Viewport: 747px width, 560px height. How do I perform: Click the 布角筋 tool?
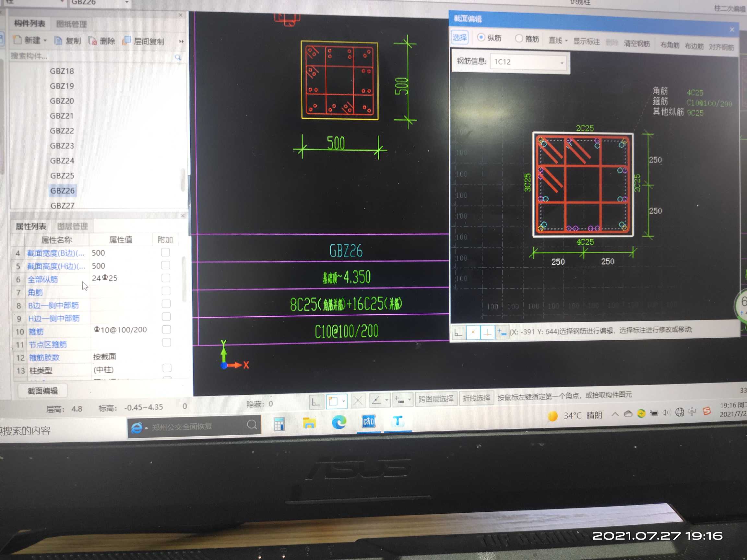coord(670,45)
